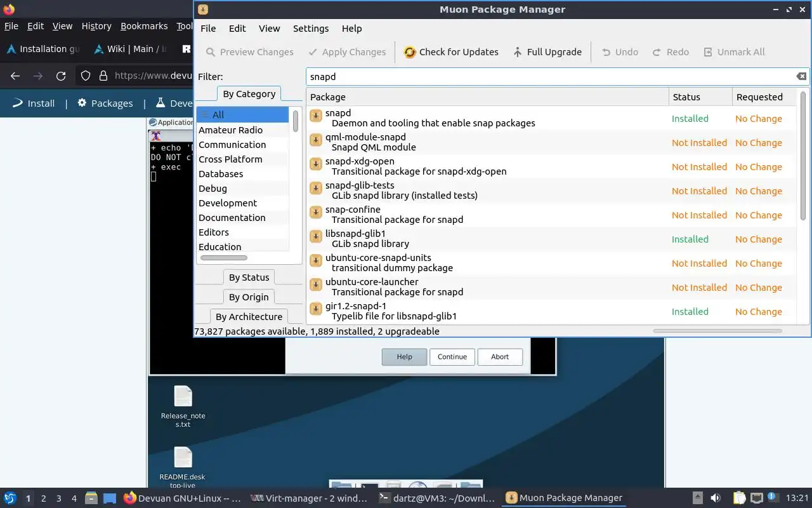Select the Development category
This screenshot has height=508, width=812.
[242, 203]
